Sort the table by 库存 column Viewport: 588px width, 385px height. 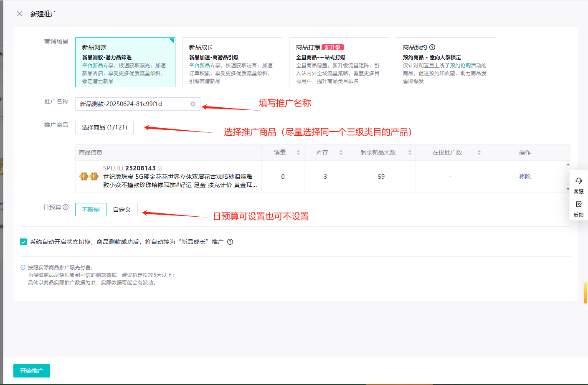click(341, 152)
